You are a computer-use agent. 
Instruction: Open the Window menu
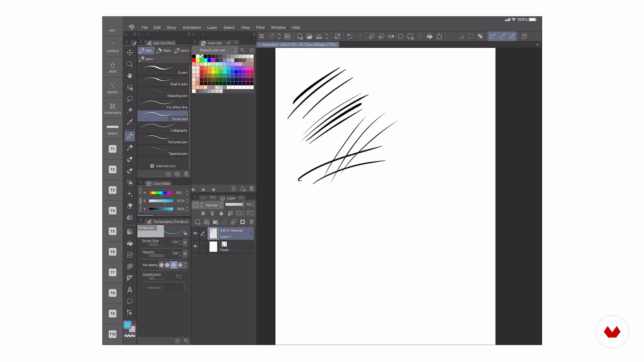(x=278, y=27)
